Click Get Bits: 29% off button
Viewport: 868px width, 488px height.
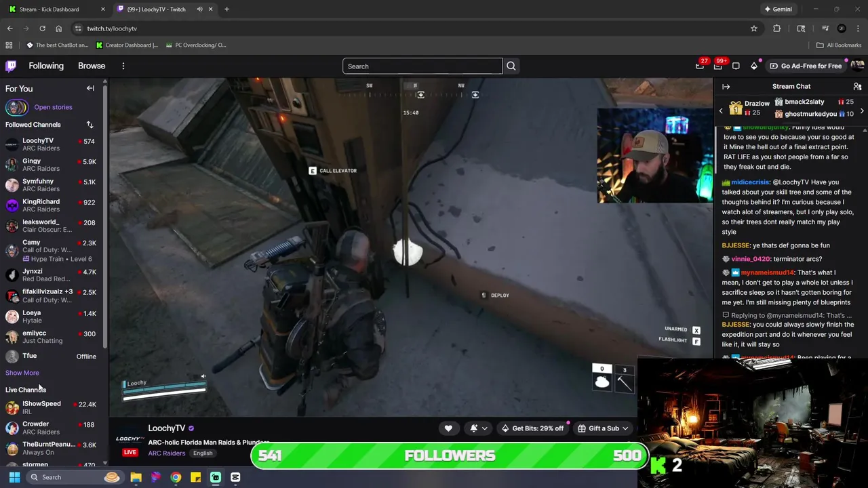[x=532, y=428]
